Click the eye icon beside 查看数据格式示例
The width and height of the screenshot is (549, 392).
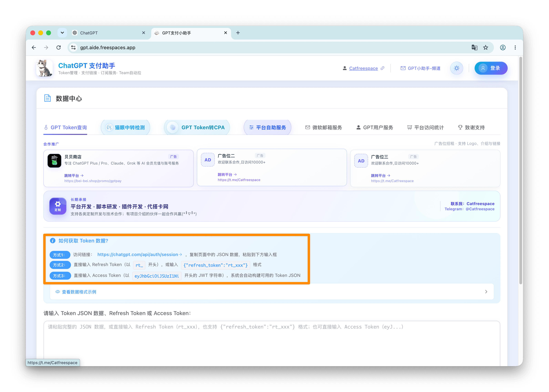click(58, 292)
